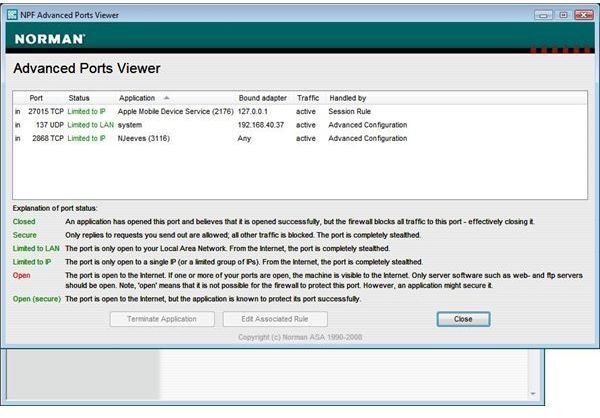Click the Session Rule handled-by cell
This screenshot has height=418, width=600.
tap(349, 111)
